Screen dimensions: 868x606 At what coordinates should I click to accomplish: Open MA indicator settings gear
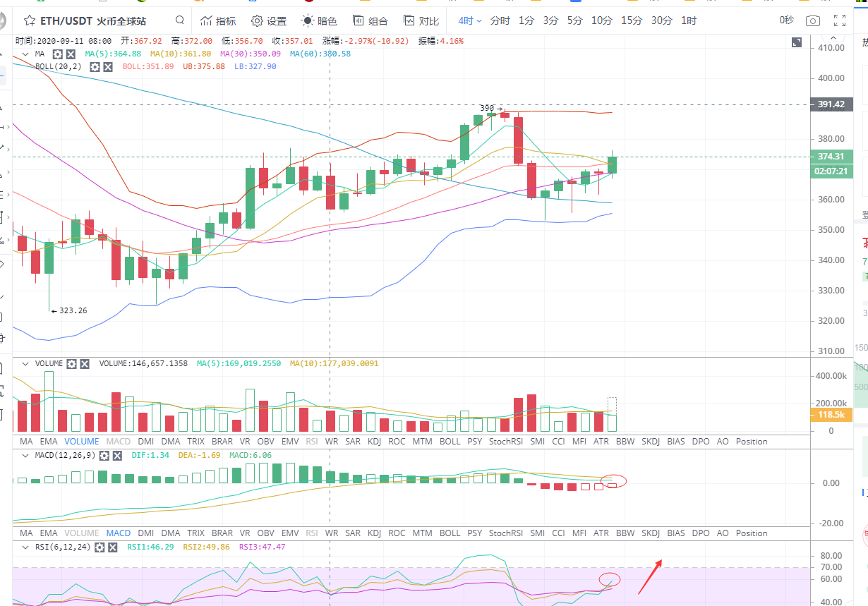pos(58,54)
